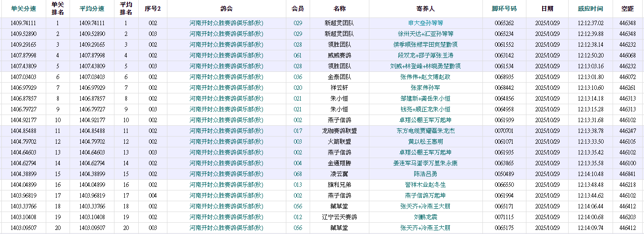Open 誉祥木业赵冬生 link
Viewport: 644px width, 234px height.
(425, 185)
